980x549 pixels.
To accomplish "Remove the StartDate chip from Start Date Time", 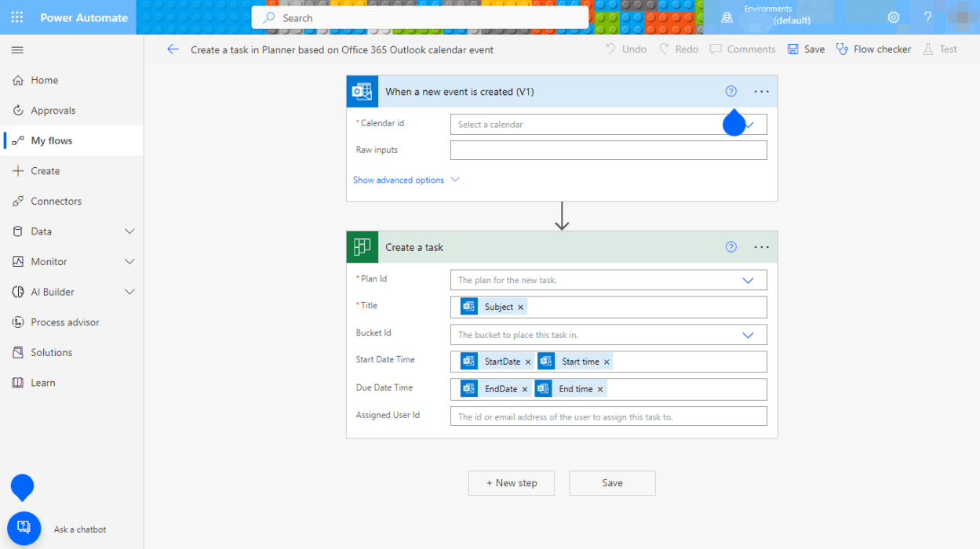I will (527, 361).
